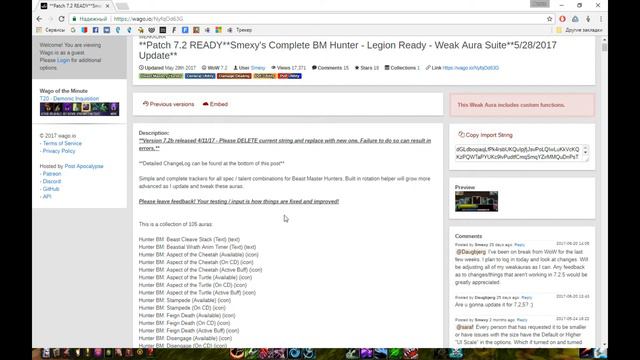The width and height of the screenshot is (640, 360).
Task: Click the Views 17,371 counter
Action: point(289,68)
